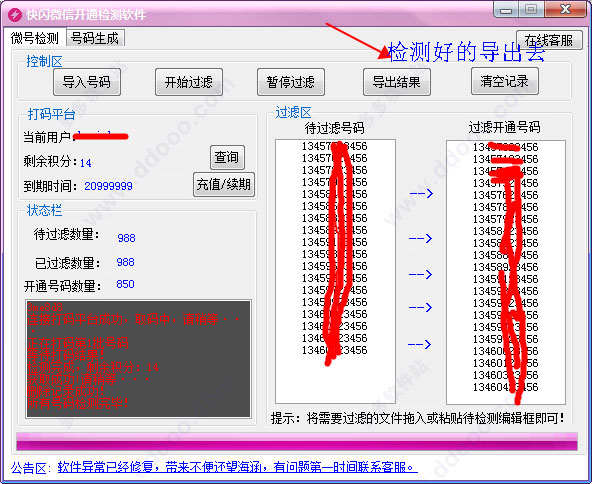Click inside the 过滤开通号码 list box

(506, 272)
